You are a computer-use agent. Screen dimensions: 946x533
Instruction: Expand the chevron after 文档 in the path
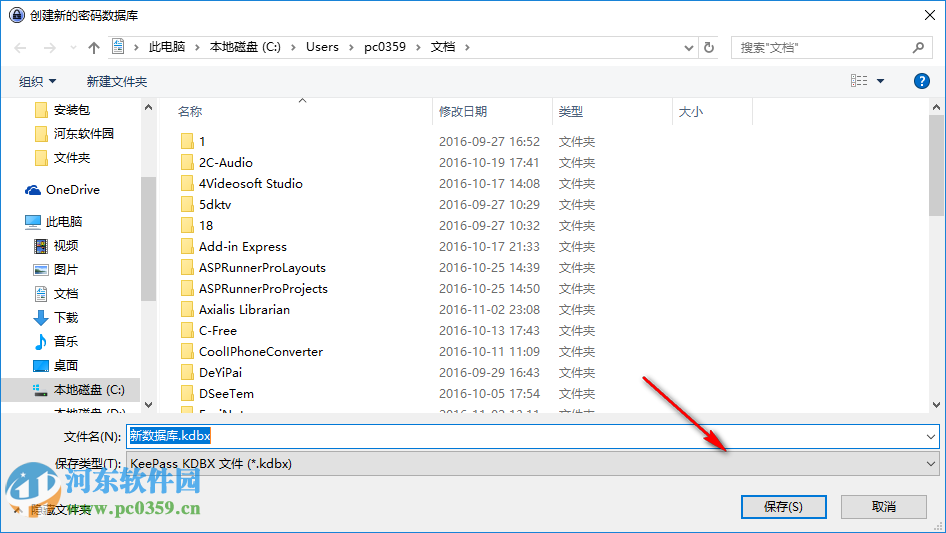point(467,47)
